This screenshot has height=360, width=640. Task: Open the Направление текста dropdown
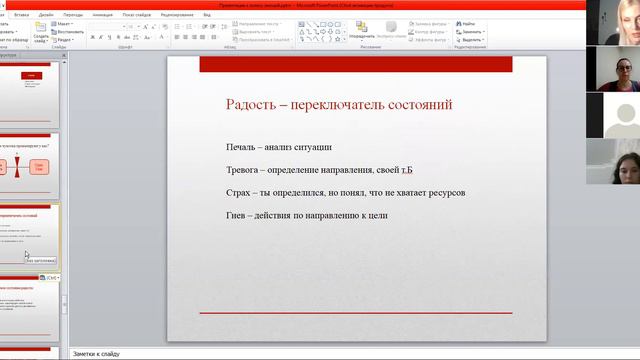tap(257, 24)
